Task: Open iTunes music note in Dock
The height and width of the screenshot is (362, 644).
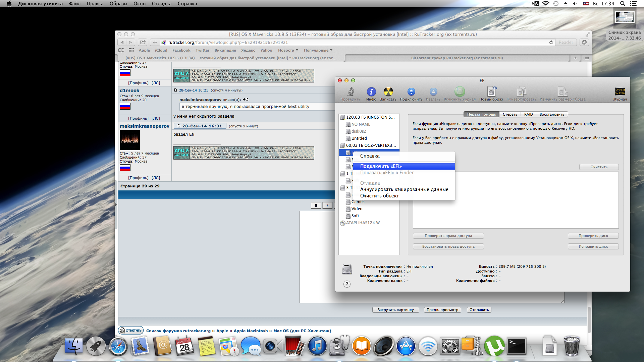Action: (317, 346)
